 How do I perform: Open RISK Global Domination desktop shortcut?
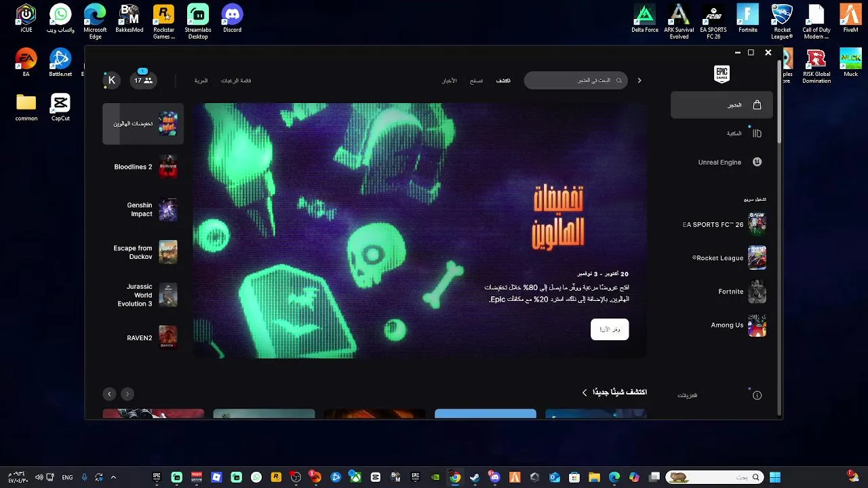816,66
